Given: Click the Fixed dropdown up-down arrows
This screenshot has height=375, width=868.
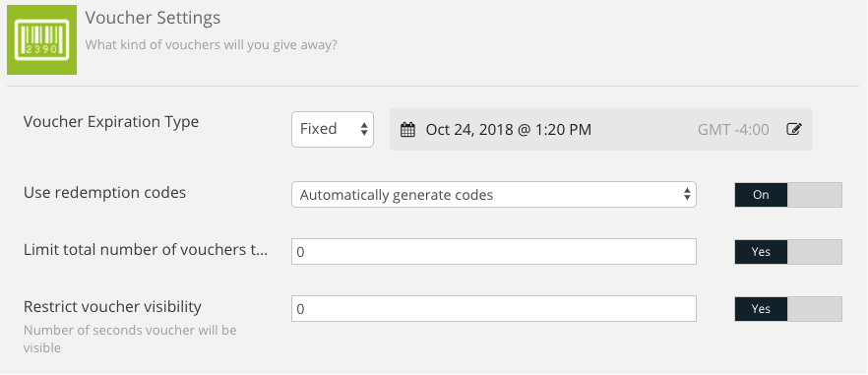Looking at the screenshot, I should (364, 130).
